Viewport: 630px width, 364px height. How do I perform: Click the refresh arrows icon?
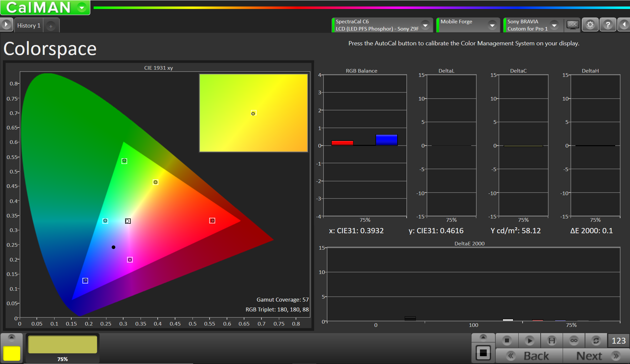tap(596, 341)
